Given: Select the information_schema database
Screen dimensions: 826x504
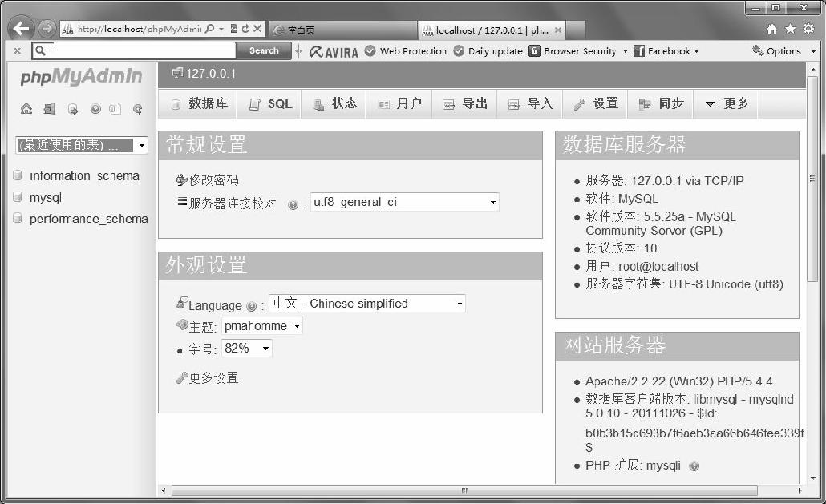Looking at the screenshot, I should [x=84, y=175].
